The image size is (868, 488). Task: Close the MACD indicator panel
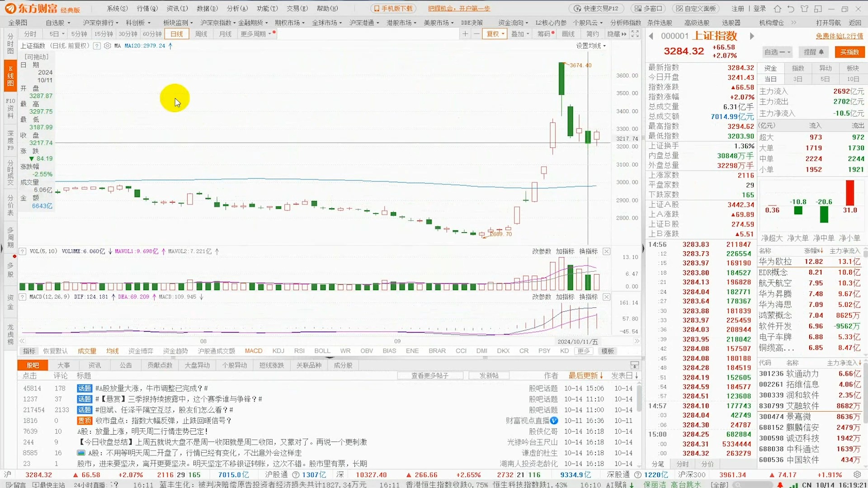click(x=607, y=297)
